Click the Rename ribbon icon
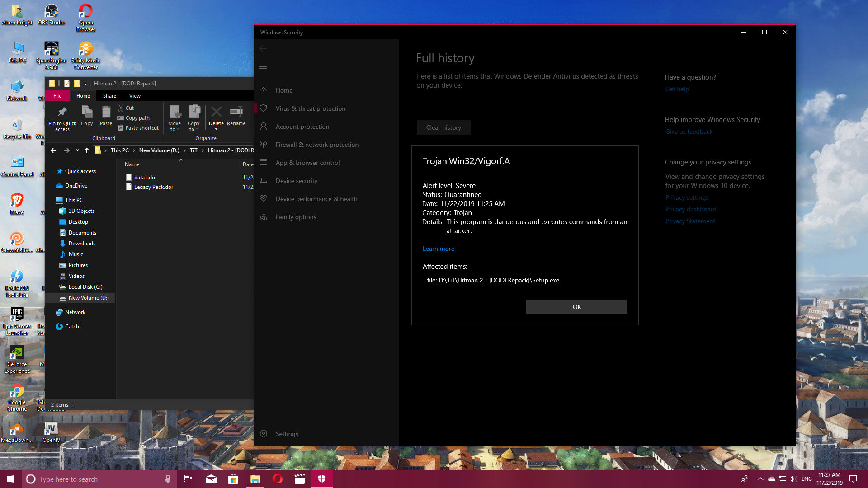 tap(236, 113)
